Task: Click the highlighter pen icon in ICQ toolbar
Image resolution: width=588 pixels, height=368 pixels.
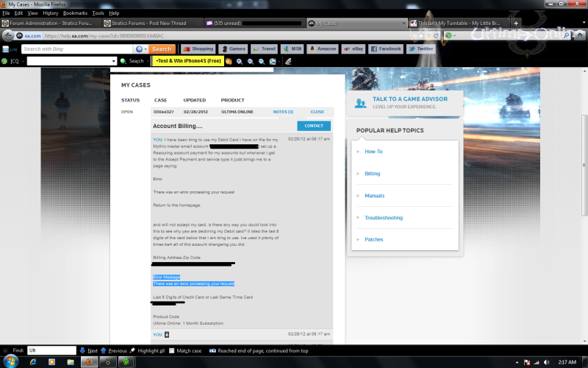Action: pyautogui.click(x=288, y=61)
